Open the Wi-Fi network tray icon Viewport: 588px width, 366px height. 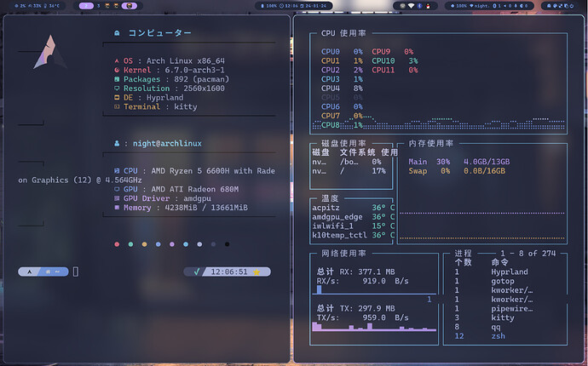(412, 6)
